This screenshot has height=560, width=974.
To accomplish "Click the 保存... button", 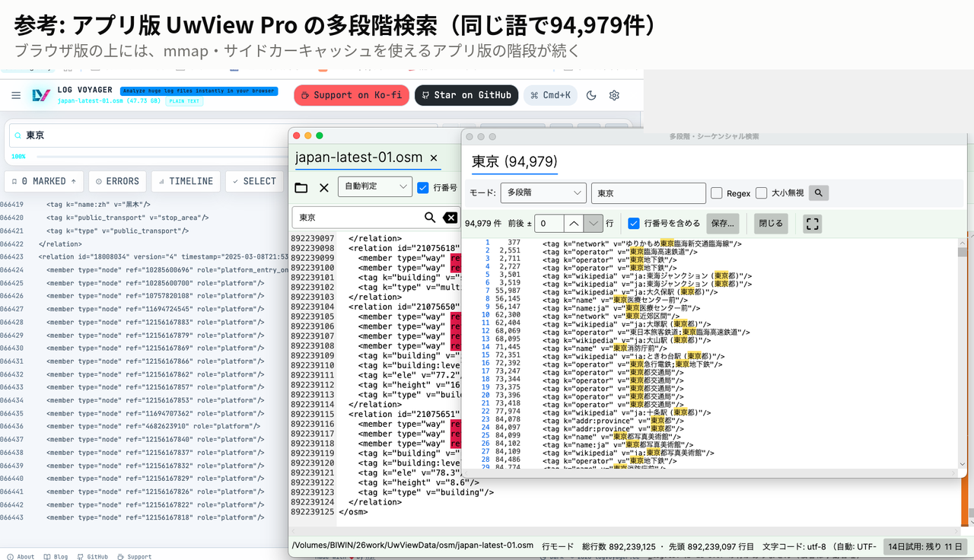I will click(723, 224).
